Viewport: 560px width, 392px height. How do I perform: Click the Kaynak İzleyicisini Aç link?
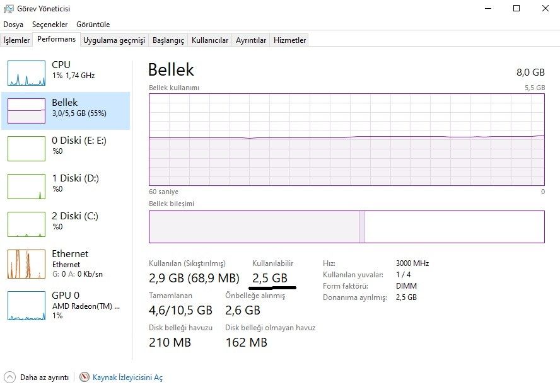[127, 377]
